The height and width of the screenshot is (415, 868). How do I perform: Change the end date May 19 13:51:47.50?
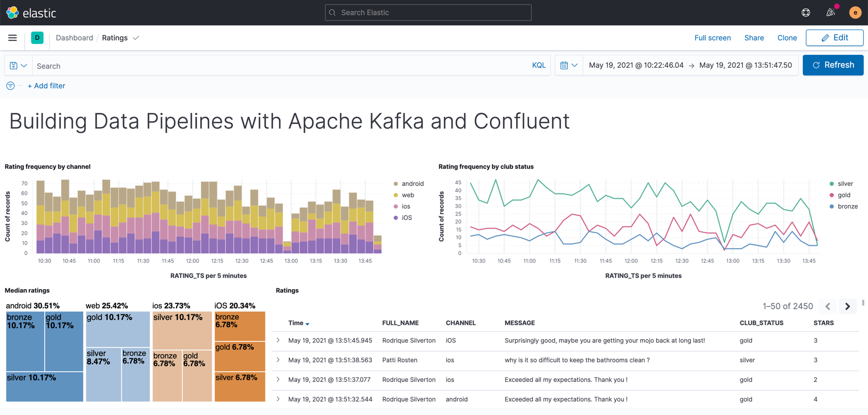[746, 65]
